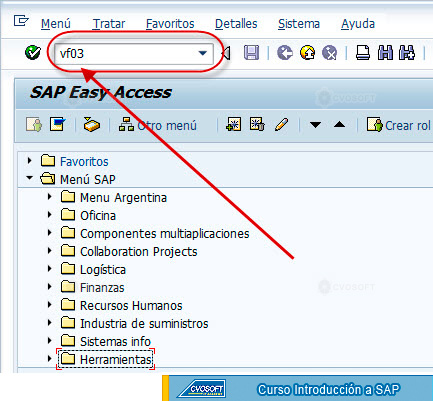Click the Find binoculars icon
This screenshot has height=401, width=433.
tap(385, 53)
